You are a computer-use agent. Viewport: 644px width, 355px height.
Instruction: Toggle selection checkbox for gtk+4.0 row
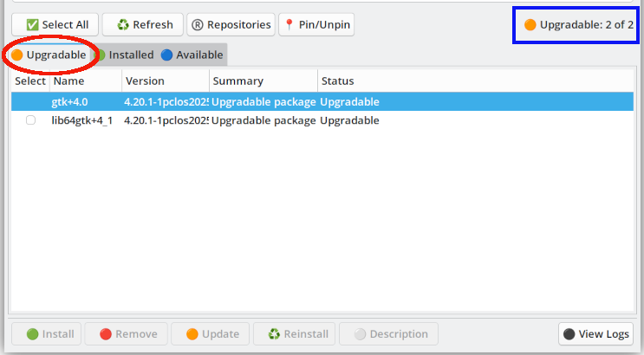click(x=30, y=102)
